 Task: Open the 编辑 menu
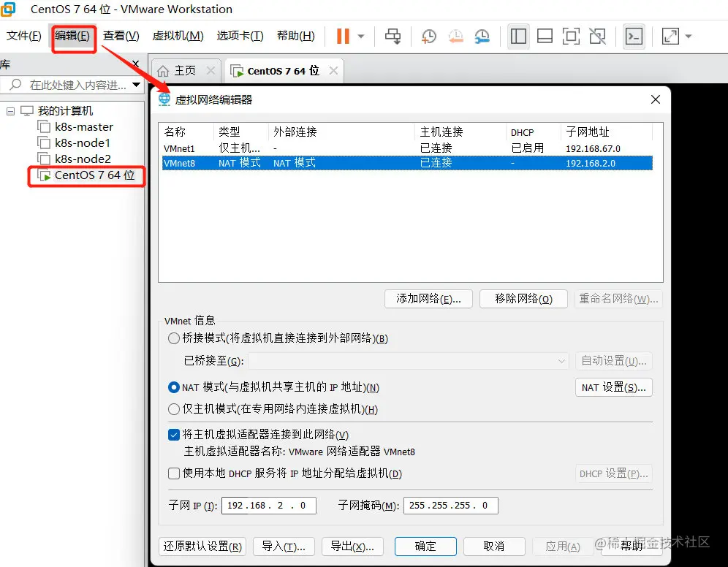73,36
